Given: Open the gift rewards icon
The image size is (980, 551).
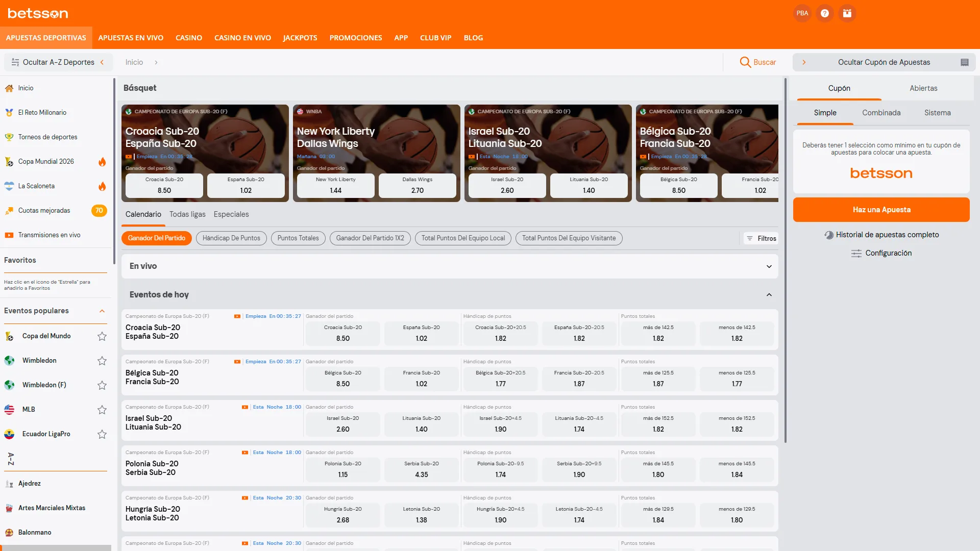Looking at the screenshot, I should pyautogui.click(x=847, y=13).
